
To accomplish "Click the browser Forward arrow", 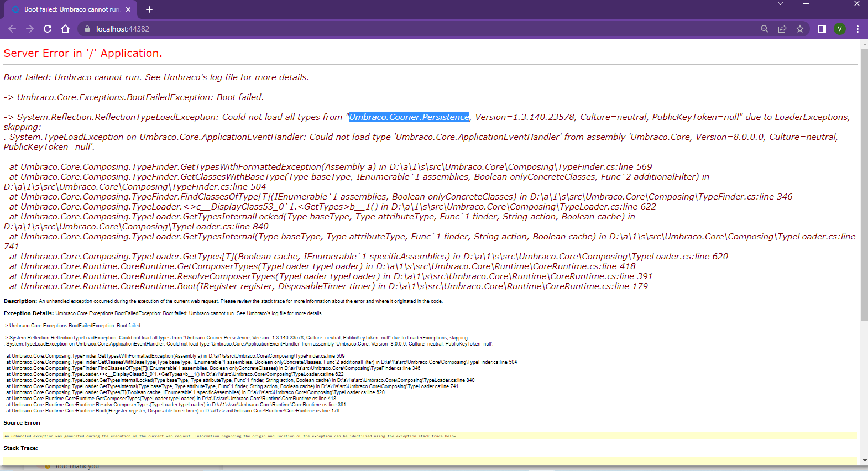I will coord(30,29).
